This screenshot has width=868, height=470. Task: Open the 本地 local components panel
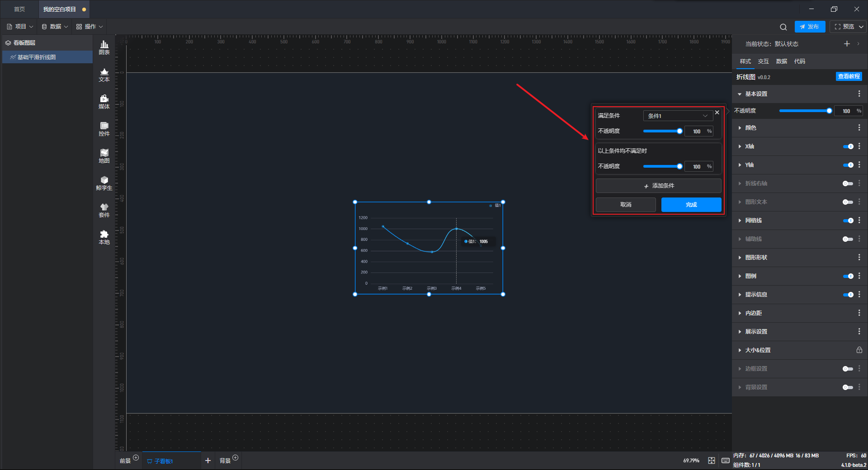coord(104,238)
